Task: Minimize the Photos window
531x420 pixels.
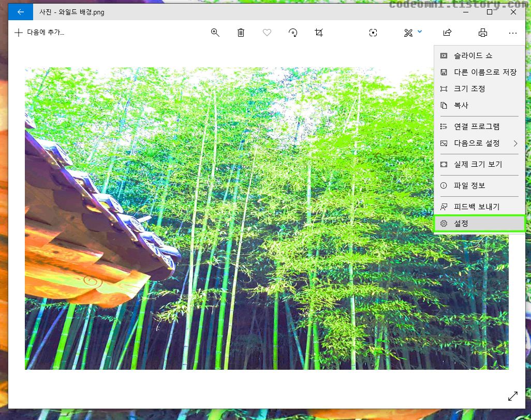Action: [466, 12]
